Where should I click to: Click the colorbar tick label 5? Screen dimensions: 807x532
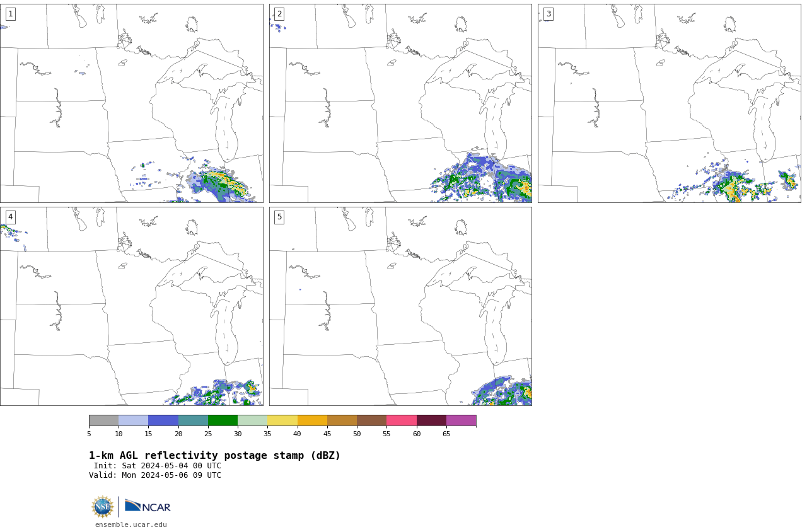point(89,434)
